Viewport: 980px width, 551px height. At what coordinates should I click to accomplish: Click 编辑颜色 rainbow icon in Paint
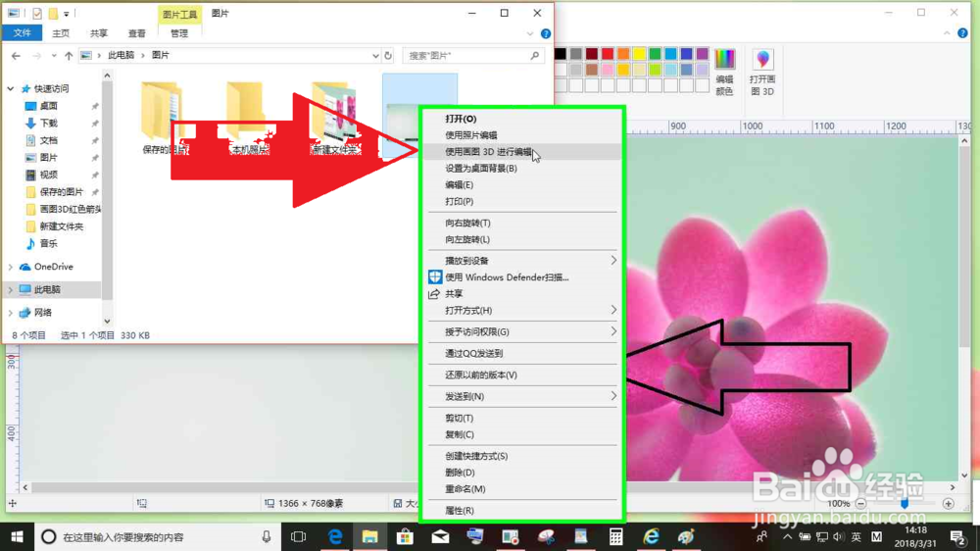pos(725,60)
